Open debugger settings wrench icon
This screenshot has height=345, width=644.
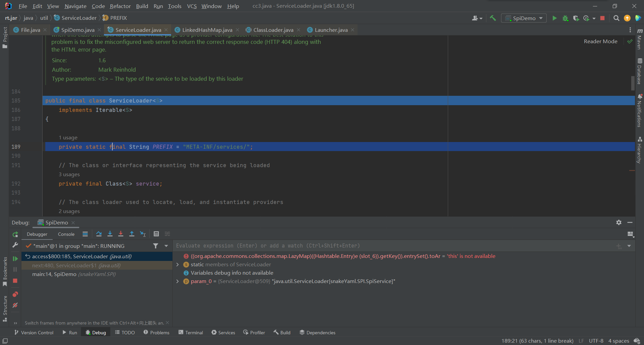pos(15,245)
